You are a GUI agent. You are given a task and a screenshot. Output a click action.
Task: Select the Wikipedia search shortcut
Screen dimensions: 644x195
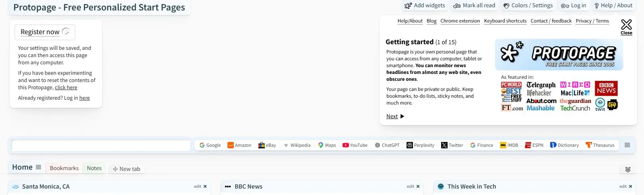[297, 146]
